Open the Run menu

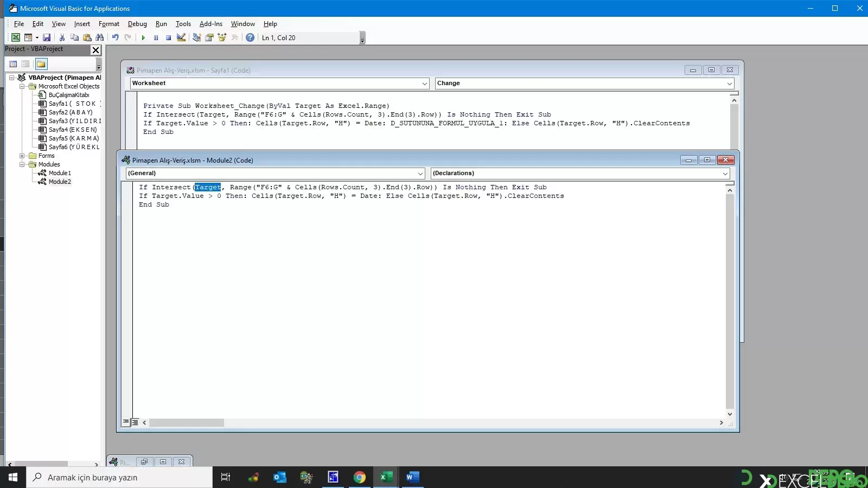161,24
